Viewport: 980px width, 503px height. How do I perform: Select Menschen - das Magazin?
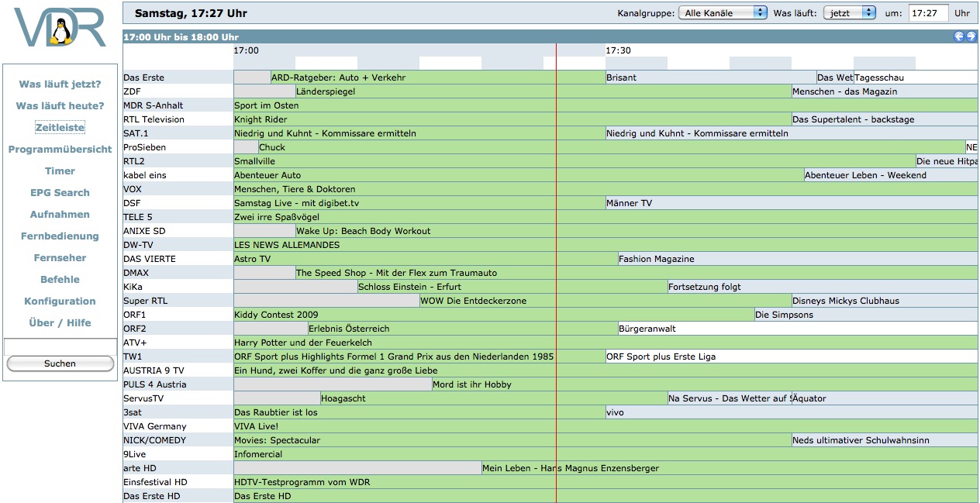[x=885, y=91]
